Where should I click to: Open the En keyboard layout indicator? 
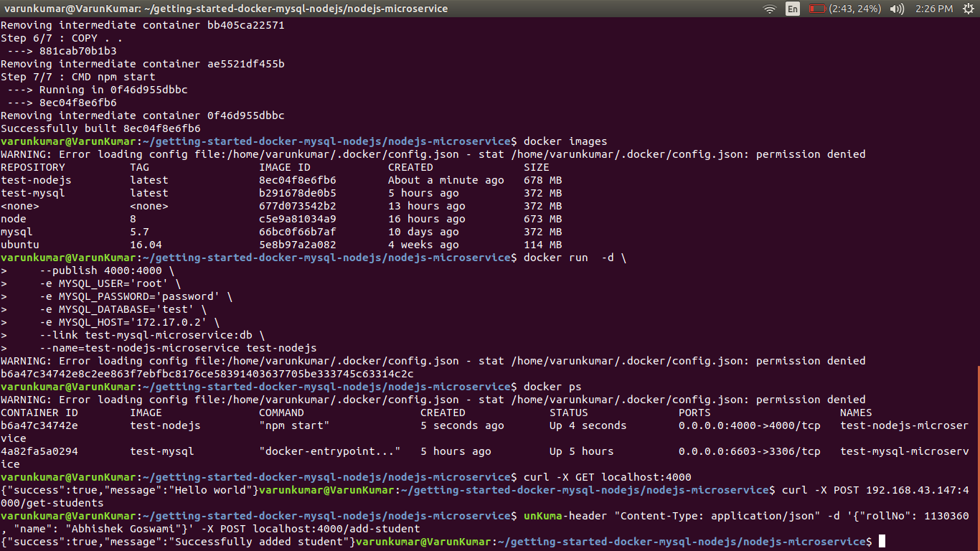click(793, 9)
